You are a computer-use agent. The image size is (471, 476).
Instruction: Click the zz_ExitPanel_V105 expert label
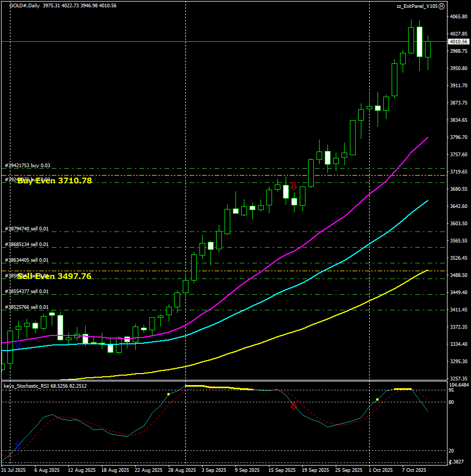(x=416, y=6)
